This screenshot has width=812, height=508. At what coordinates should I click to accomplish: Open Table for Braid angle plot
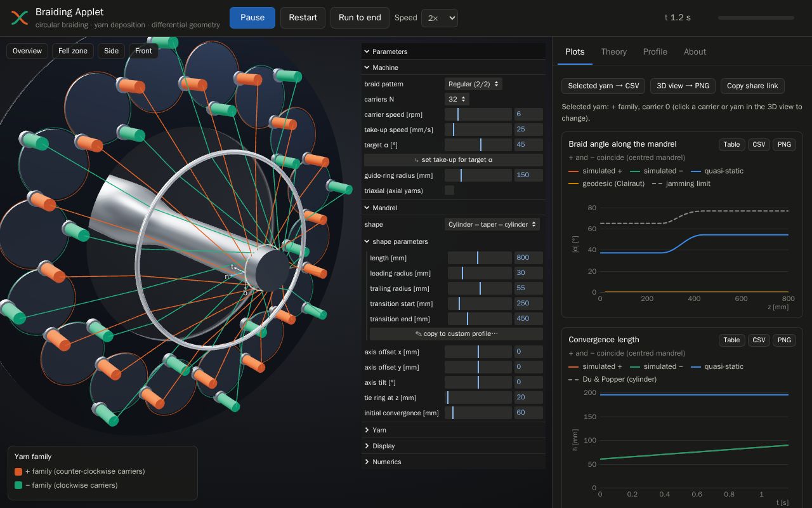731,144
